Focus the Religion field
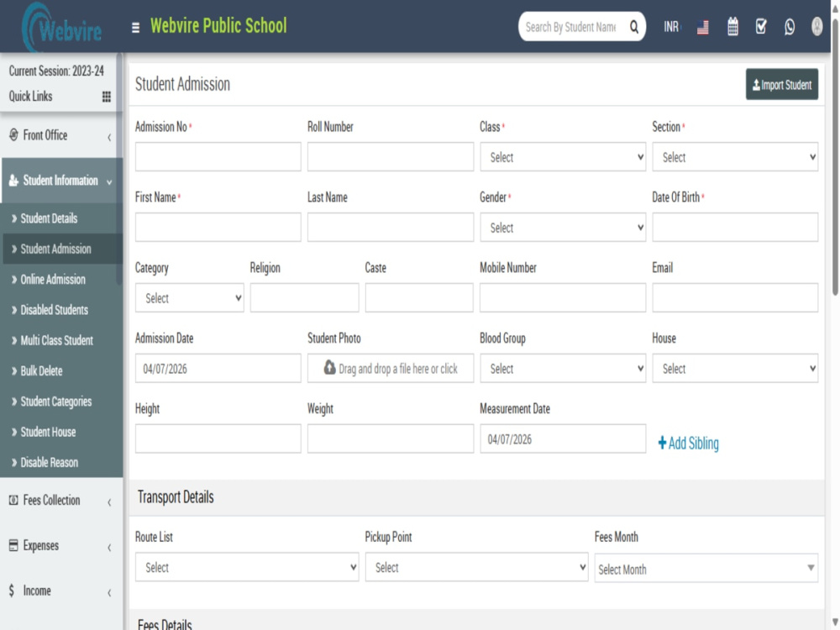Image resolution: width=840 pixels, height=630 pixels. 304,298
